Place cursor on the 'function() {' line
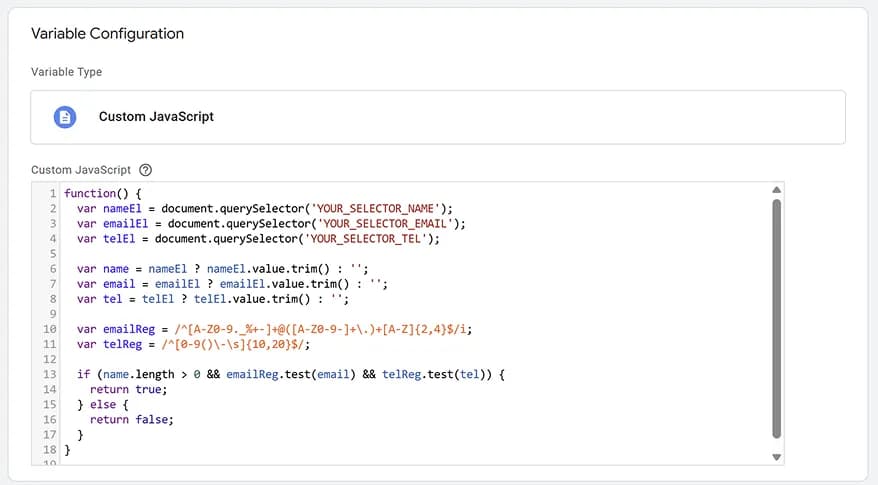Viewport: 878px width, 485px height. pos(104,193)
